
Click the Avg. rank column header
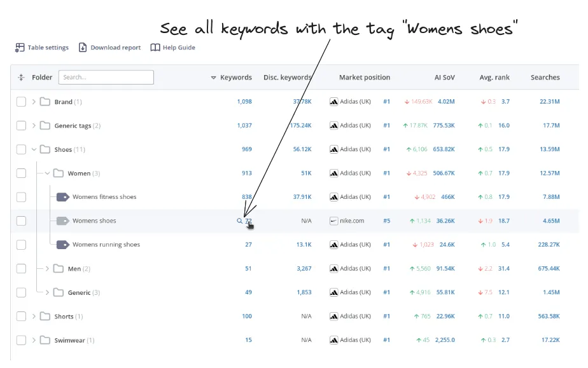[x=494, y=78]
